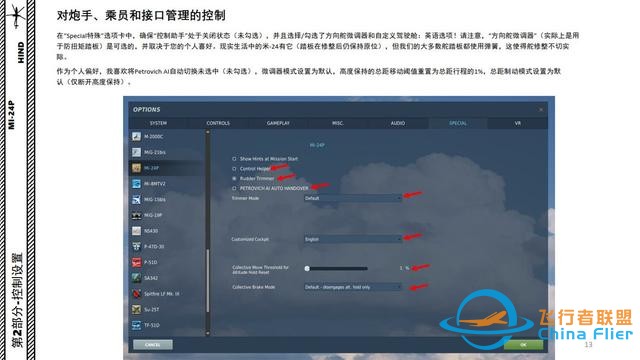Select the MiG-19P module icon

136,215
